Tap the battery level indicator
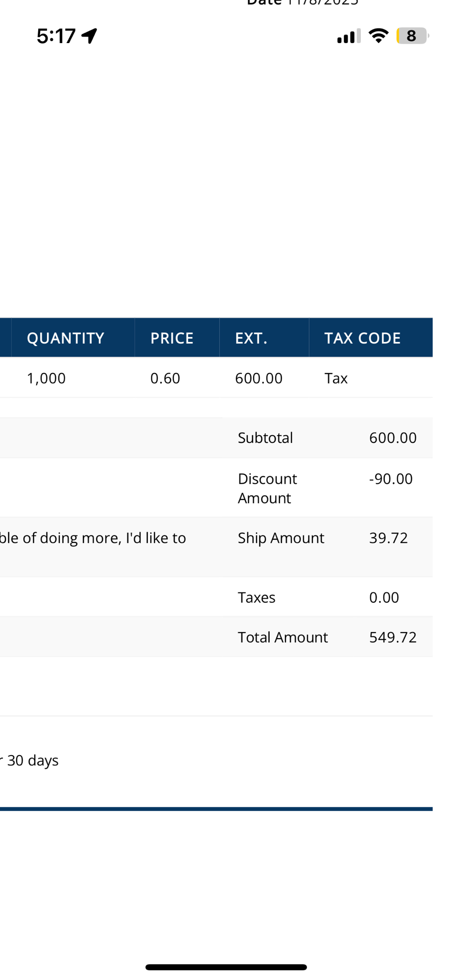The width and height of the screenshot is (452, 980). 412,36
